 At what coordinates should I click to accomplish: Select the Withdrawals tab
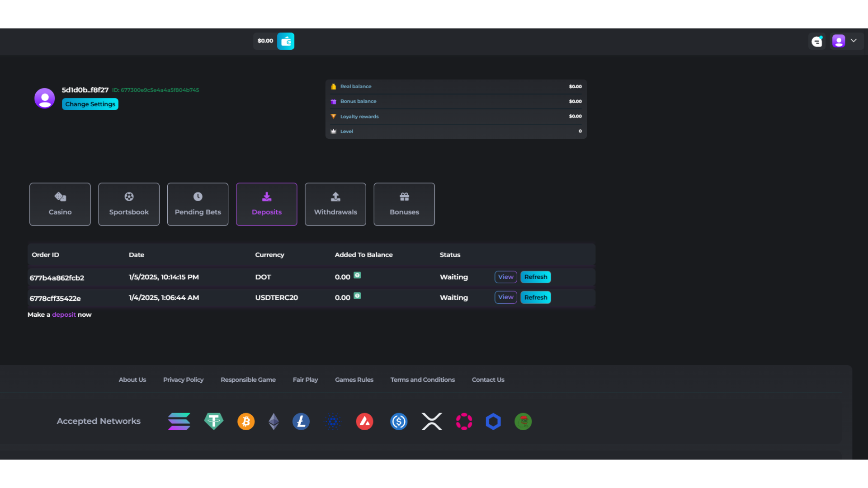click(x=335, y=204)
